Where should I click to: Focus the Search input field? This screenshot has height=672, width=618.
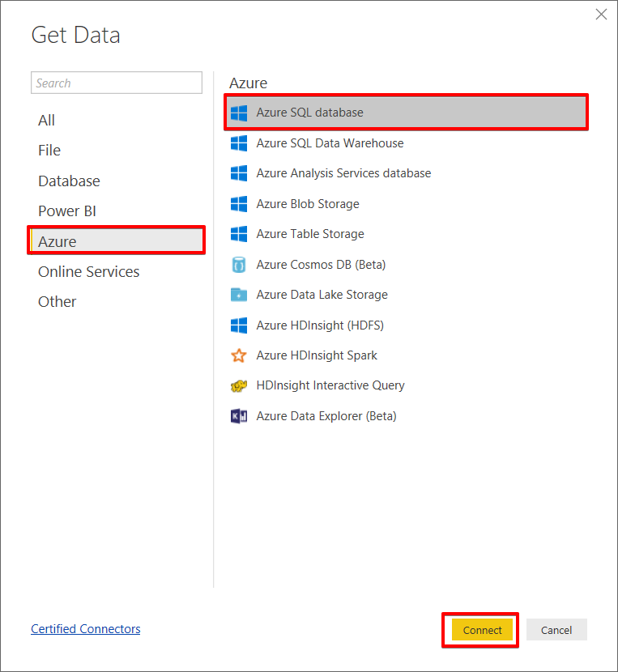coord(116,83)
